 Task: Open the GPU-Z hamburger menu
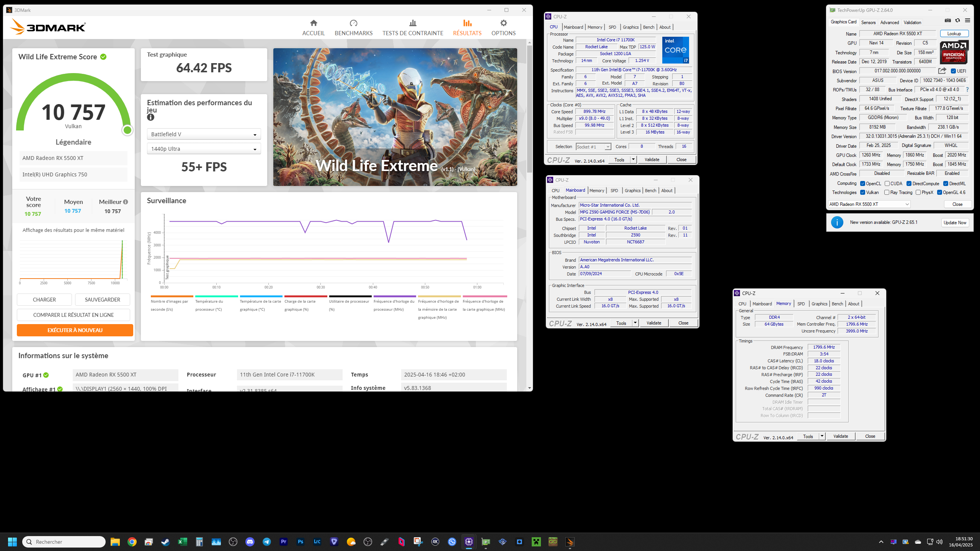click(x=967, y=21)
